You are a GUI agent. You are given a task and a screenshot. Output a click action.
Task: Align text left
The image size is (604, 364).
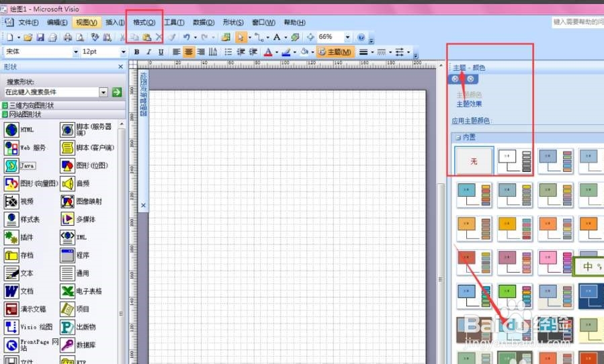[x=176, y=52]
